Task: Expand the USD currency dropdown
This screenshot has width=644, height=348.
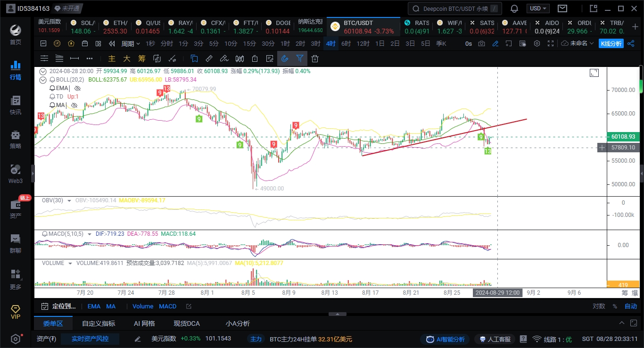Action: [538, 8]
